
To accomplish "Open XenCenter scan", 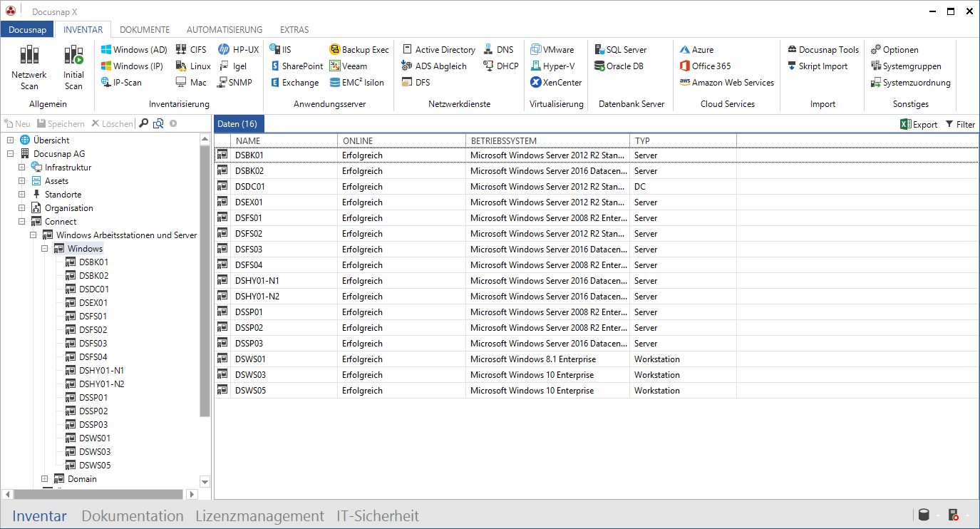I will tap(556, 83).
